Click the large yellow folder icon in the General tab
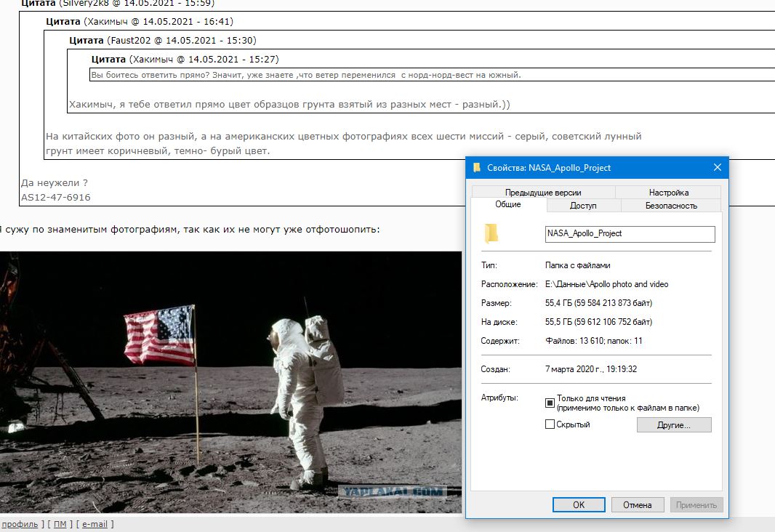Viewport: 775px width, 532px height. [491, 233]
